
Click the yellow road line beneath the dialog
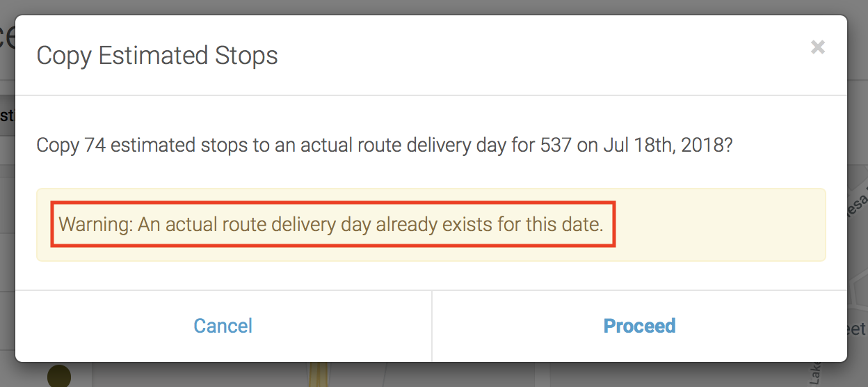point(319,374)
